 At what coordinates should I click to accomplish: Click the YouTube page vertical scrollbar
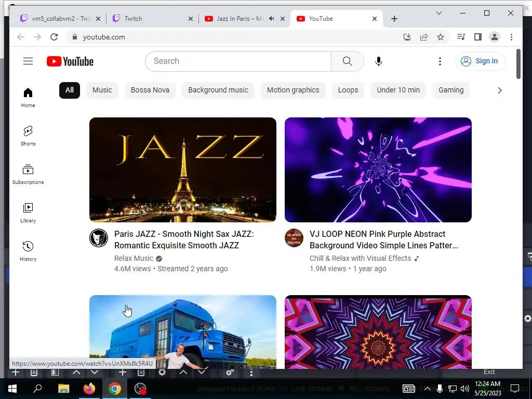518,64
